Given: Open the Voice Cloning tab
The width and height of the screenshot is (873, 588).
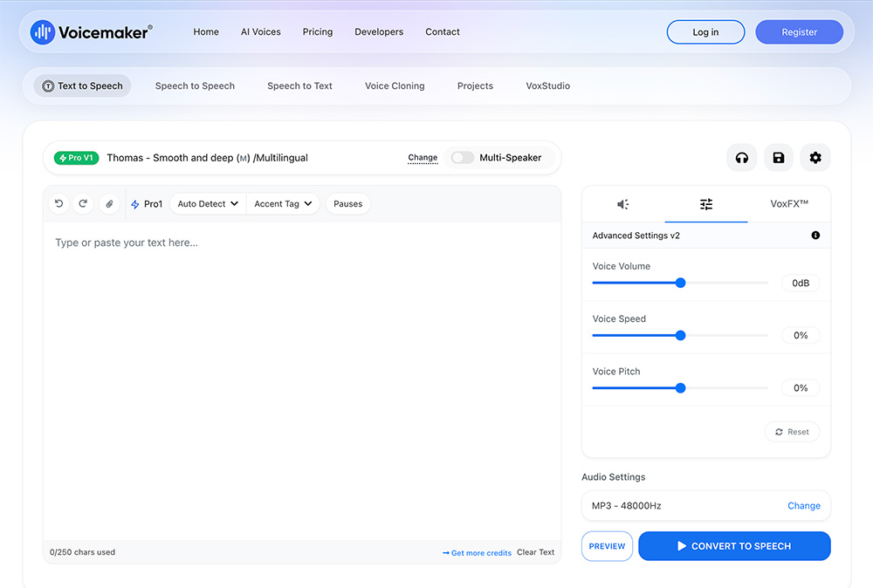Looking at the screenshot, I should point(395,86).
